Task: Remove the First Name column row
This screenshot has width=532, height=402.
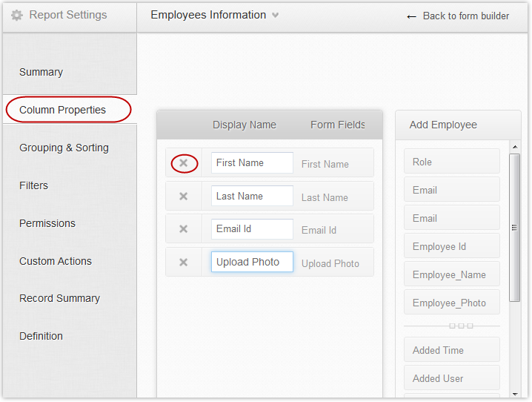Action: click(184, 163)
